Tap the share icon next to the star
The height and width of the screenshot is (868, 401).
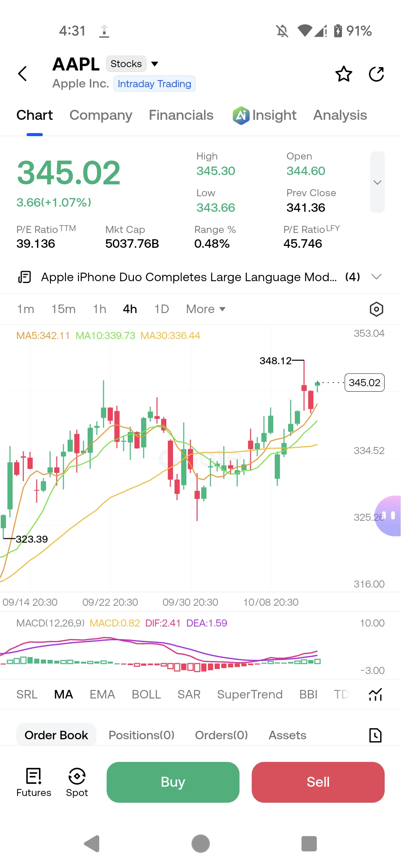(376, 74)
